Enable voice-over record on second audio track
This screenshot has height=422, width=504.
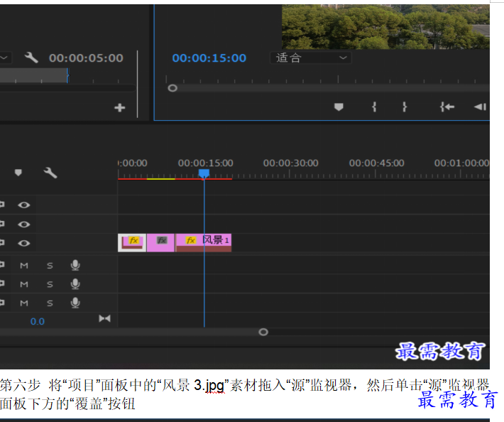(x=75, y=284)
